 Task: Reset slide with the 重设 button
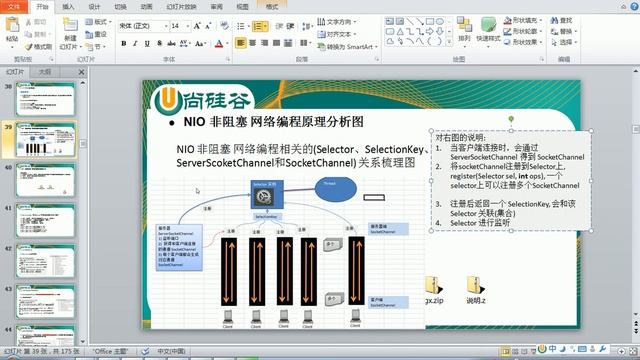pos(97,35)
